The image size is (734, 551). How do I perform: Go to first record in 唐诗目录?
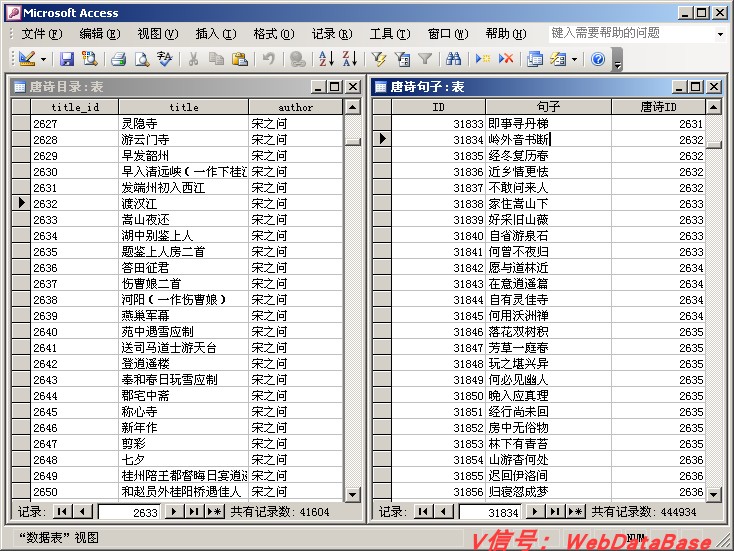point(62,511)
